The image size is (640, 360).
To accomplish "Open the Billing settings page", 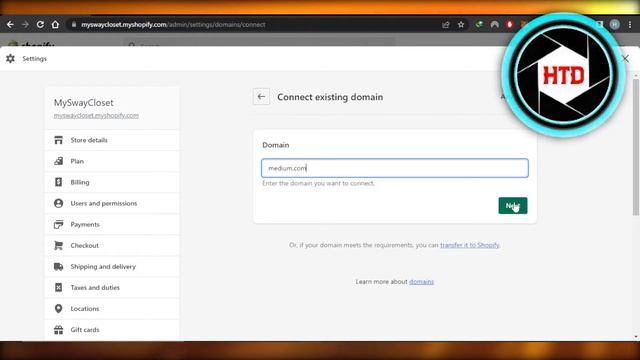I will pos(112,182).
